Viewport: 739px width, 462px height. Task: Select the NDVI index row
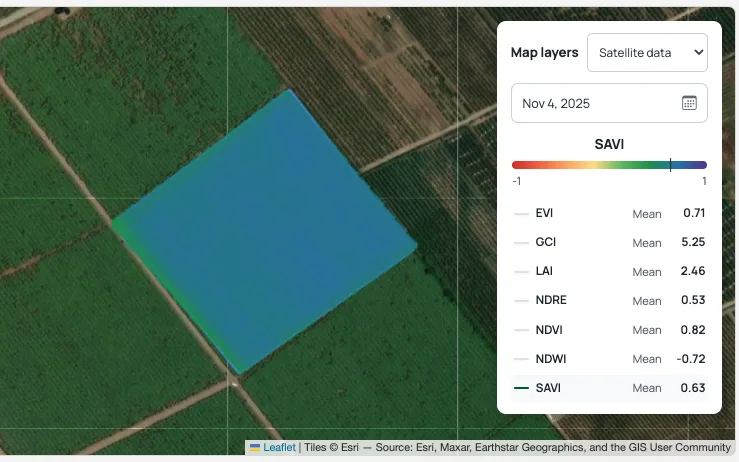609,330
